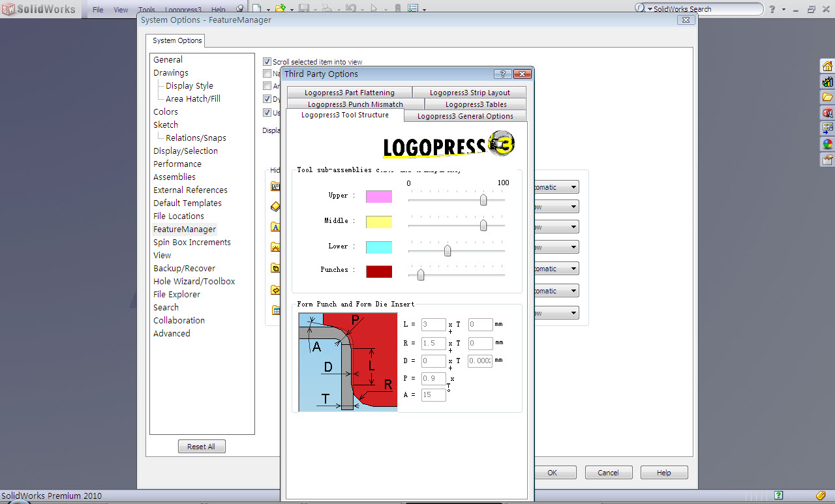835x504 pixels.
Task: Open the Logopress3 menu
Action: (x=183, y=10)
